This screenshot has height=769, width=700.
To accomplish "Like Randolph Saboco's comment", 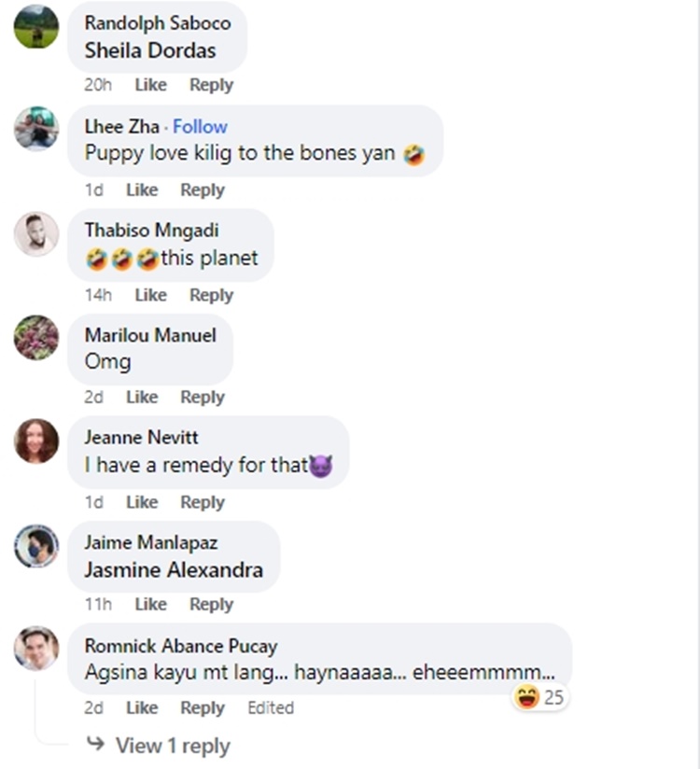I will tap(150, 85).
